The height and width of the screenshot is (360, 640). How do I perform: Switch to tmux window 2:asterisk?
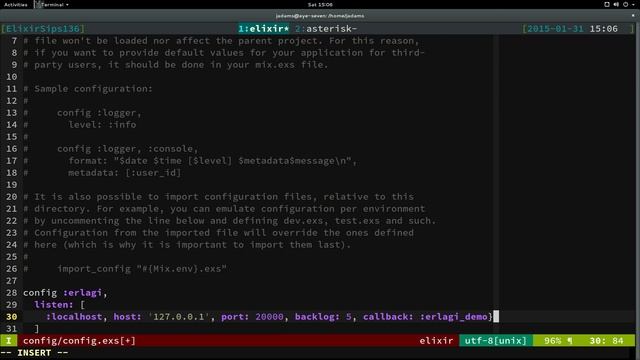pyautogui.click(x=326, y=29)
